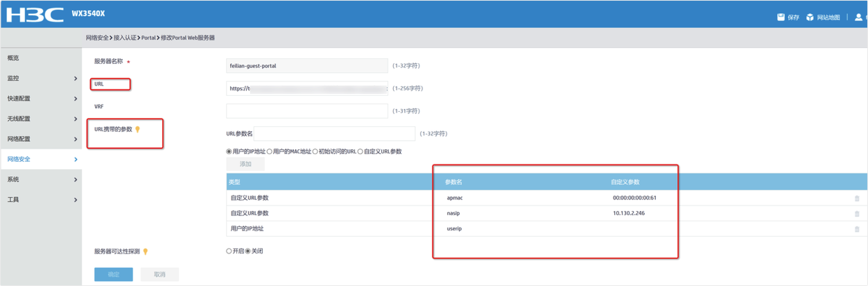
Task: Click the H3C logo
Action: pos(35,15)
